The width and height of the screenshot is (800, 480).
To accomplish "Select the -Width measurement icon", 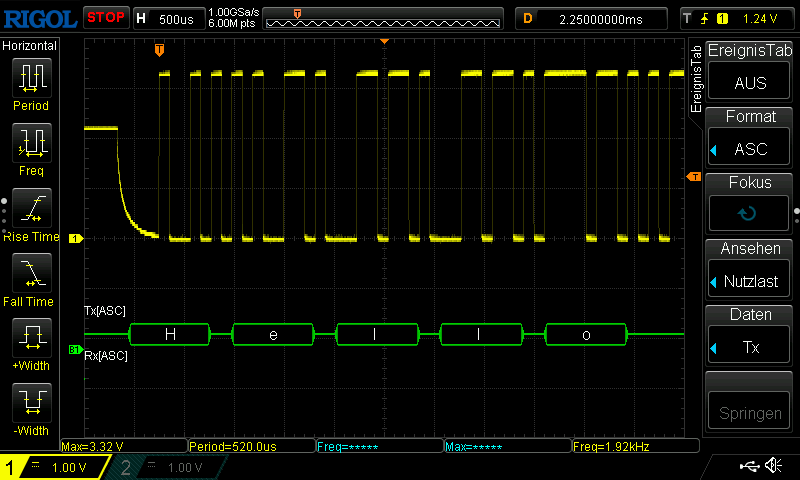I will pyautogui.click(x=32, y=402).
